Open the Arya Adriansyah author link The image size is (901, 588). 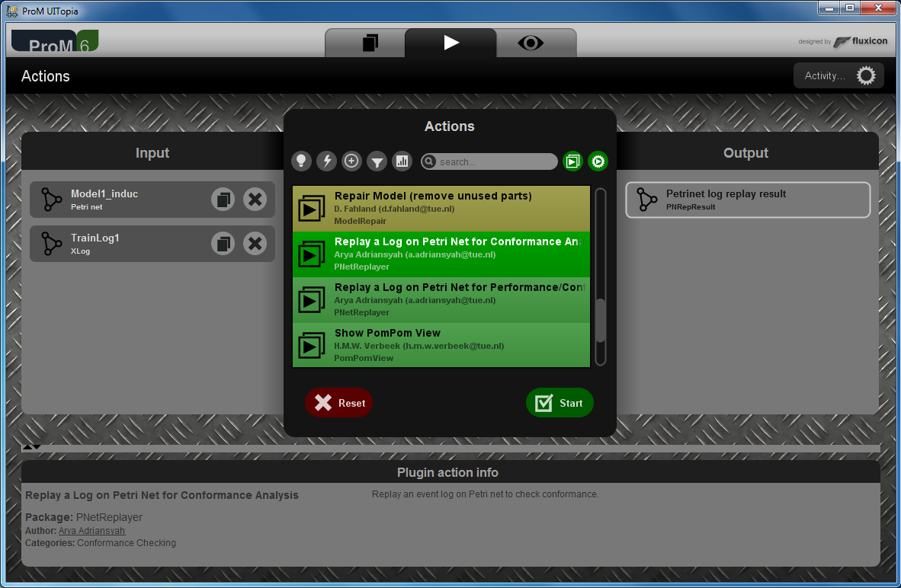[x=91, y=531]
